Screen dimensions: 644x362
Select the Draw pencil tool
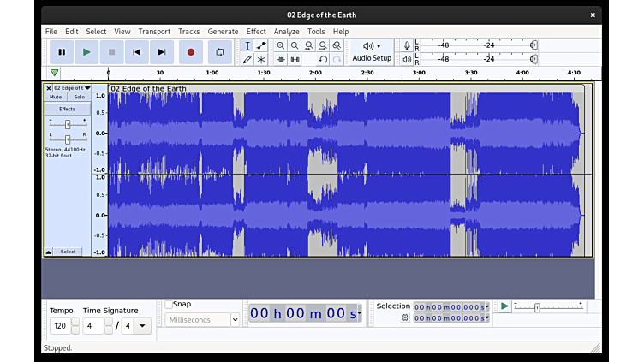point(247,60)
